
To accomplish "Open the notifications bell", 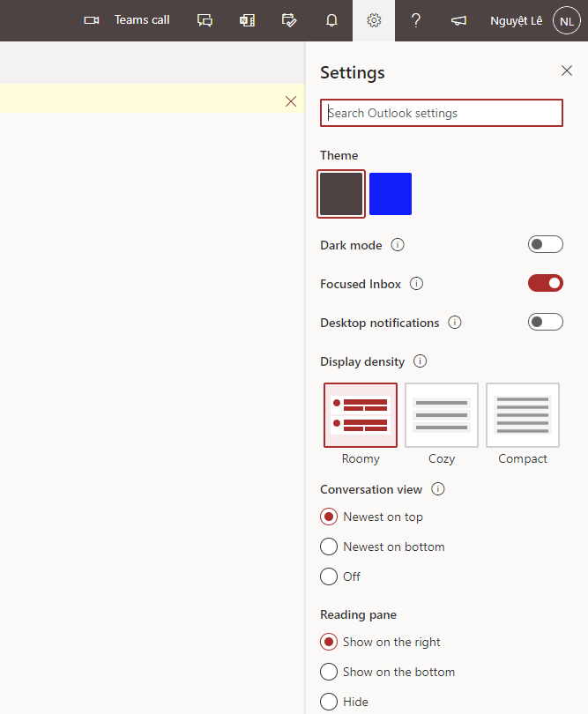I will (331, 20).
